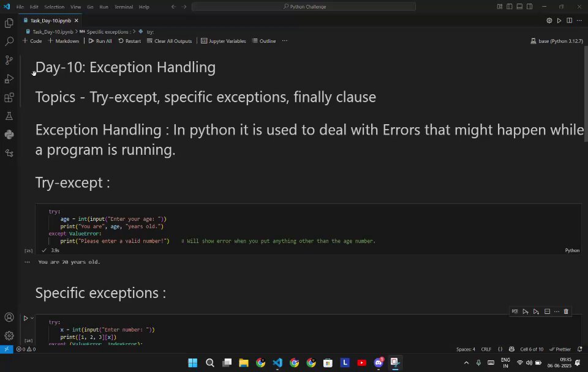Open the Accounts icon in activity bar

pyautogui.click(x=9, y=318)
